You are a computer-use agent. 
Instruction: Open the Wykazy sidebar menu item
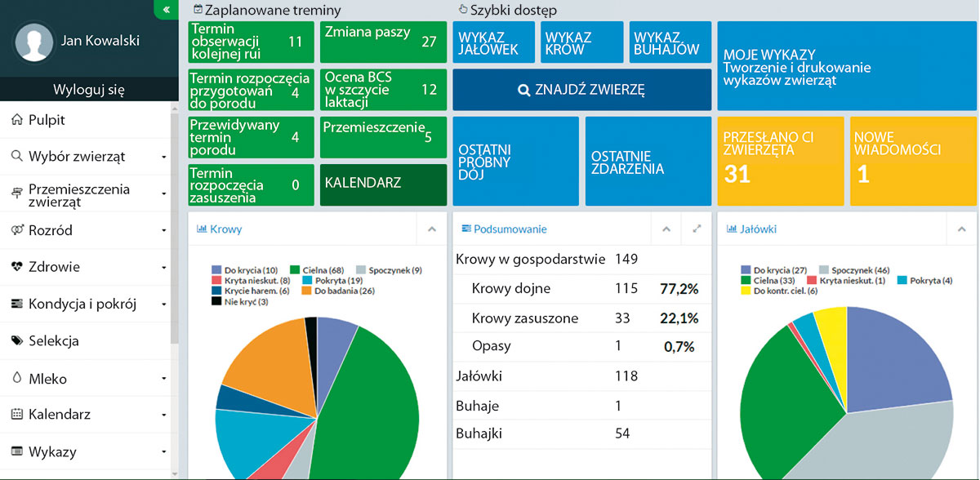[85, 451]
